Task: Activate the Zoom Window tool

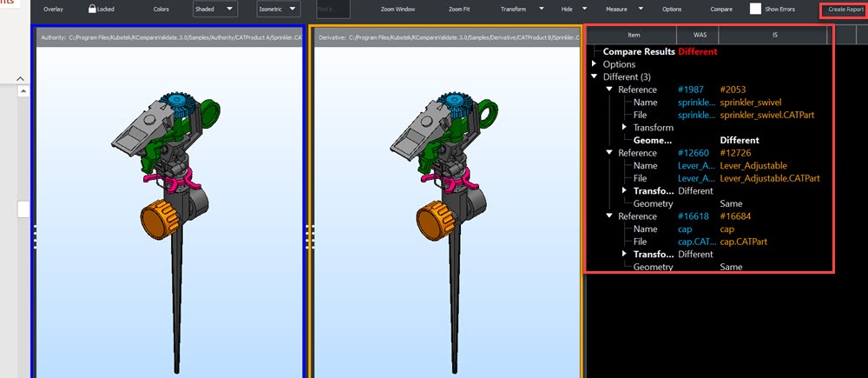Action: 398,9
